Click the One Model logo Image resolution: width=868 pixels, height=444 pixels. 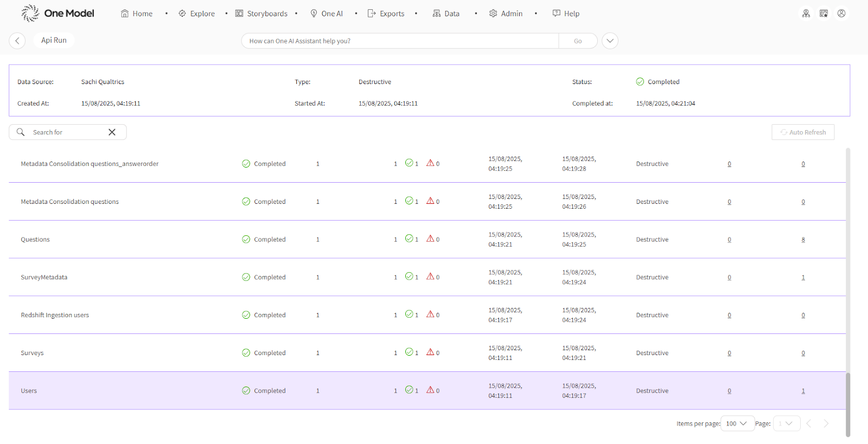(58, 13)
